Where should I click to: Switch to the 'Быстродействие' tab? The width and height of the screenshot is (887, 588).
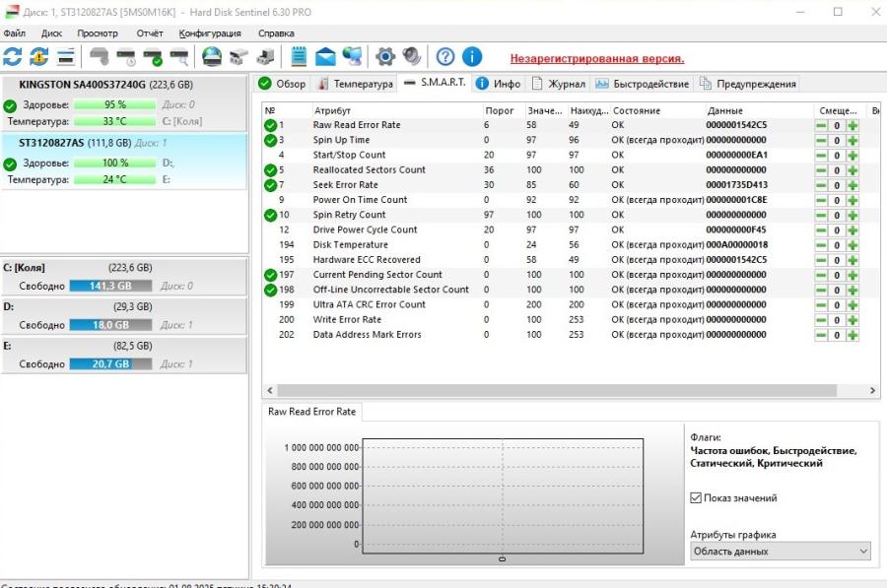coord(643,84)
